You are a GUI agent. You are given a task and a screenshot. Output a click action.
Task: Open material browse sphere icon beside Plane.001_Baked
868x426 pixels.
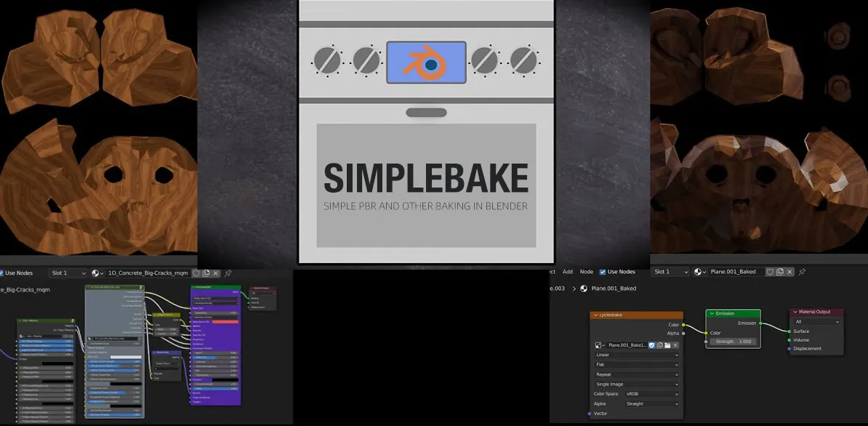[700, 272]
